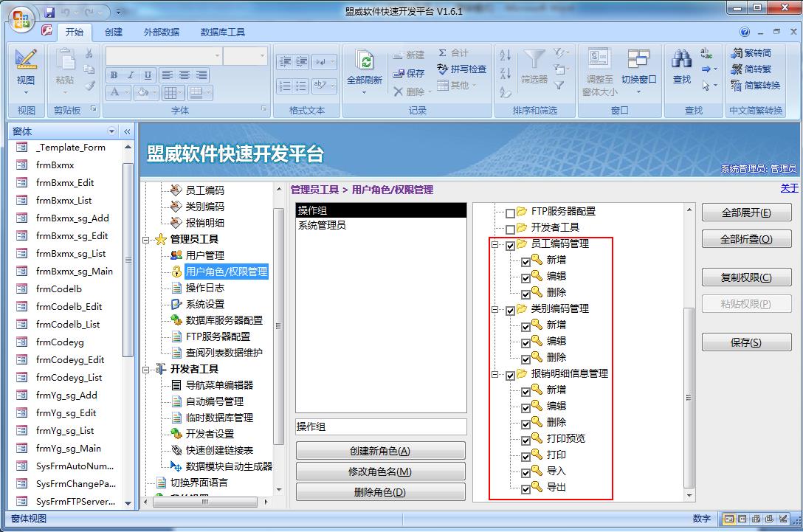Click the 操作组 role name input field
This screenshot has height=532, width=803.
[x=380, y=427]
